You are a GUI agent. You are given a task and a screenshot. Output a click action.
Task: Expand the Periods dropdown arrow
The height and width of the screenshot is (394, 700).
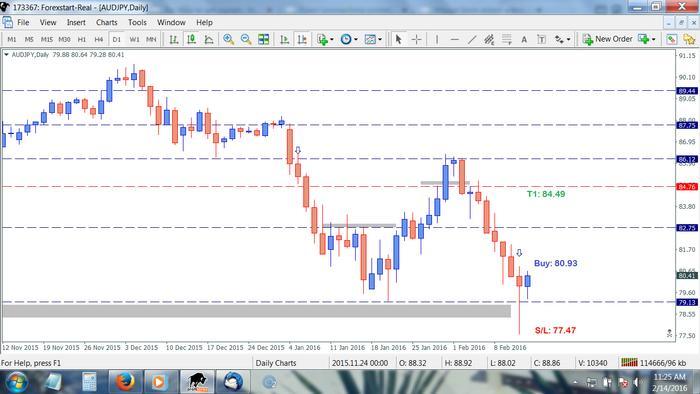point(356,39)
